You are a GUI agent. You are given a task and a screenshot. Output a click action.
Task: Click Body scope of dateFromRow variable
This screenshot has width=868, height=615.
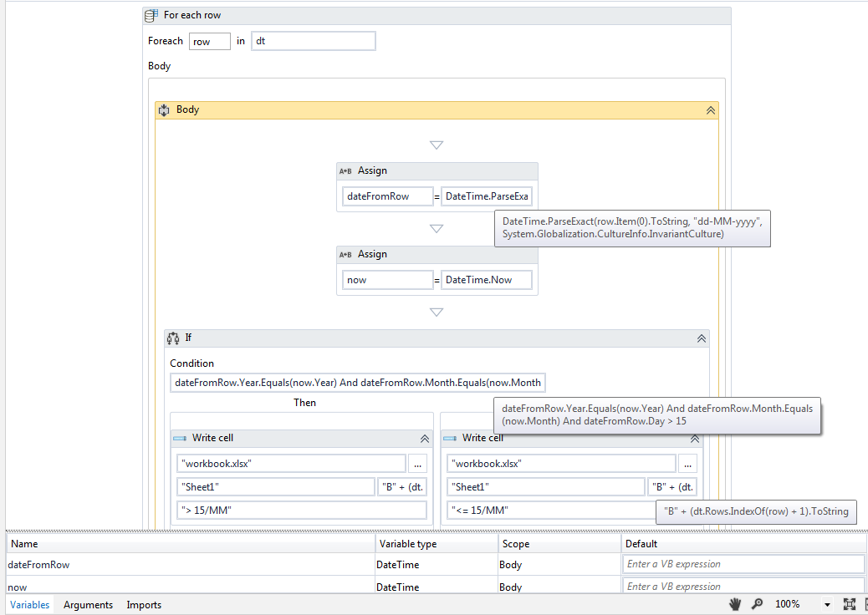(559, 565)
